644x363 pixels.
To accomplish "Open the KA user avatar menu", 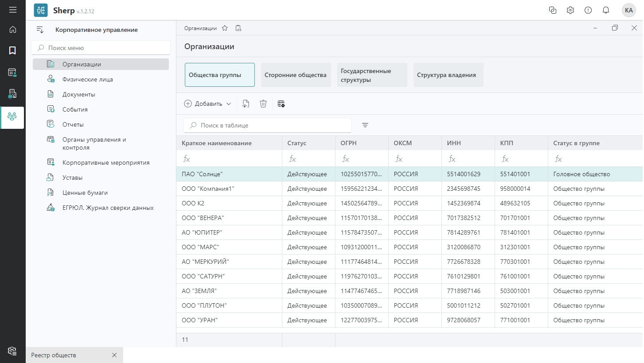I will pos(628,10).
